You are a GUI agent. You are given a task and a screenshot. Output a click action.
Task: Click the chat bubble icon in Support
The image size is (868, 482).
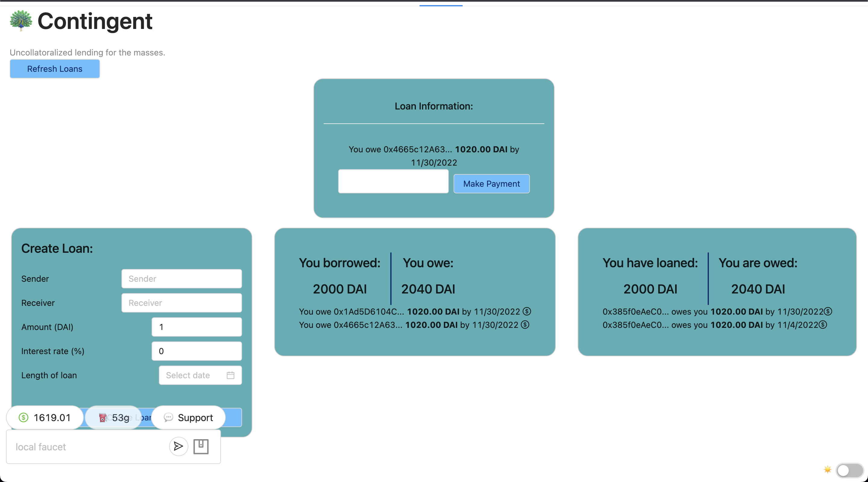168,417
